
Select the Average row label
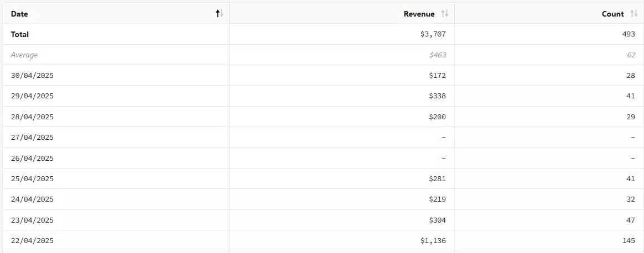24,55
